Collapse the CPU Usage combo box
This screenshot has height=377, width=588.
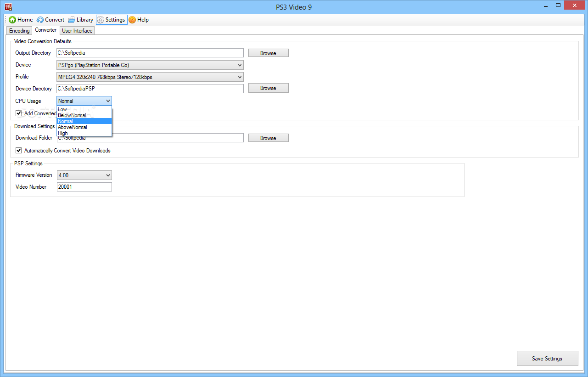click(84, 101)
